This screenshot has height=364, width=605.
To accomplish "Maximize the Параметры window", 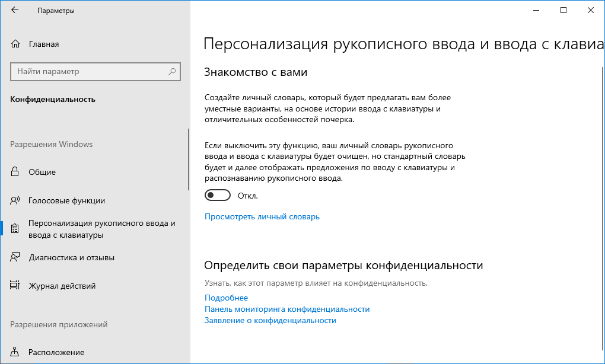I will point(563,11).
